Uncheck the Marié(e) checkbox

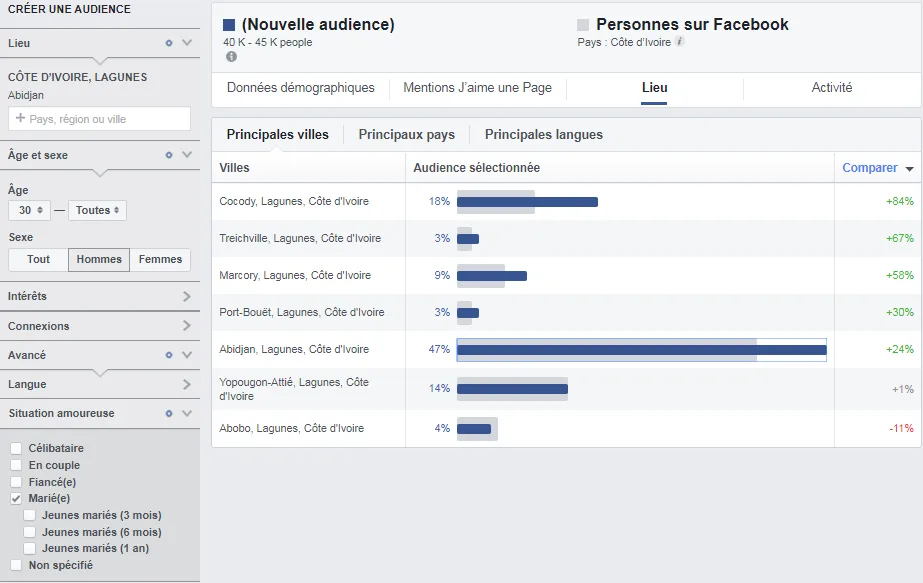16,499
